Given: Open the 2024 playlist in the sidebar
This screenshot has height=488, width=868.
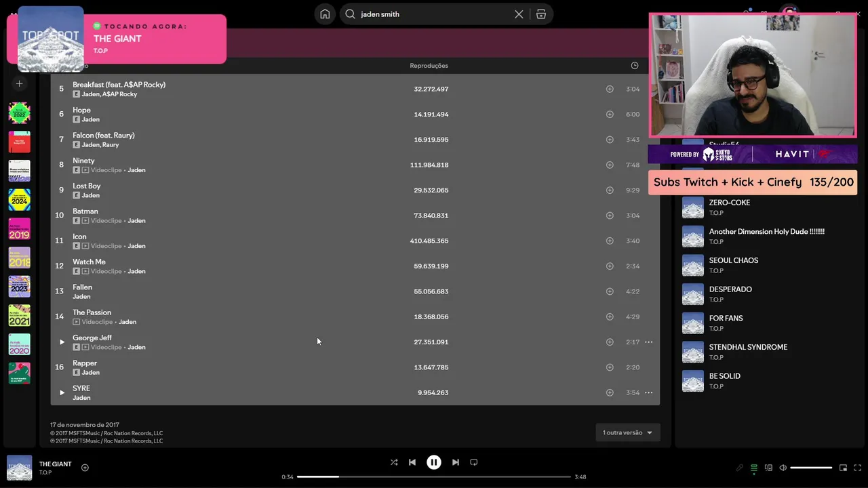Looking at the screenshot, I should pyautogui.click(x=20, y=200).
